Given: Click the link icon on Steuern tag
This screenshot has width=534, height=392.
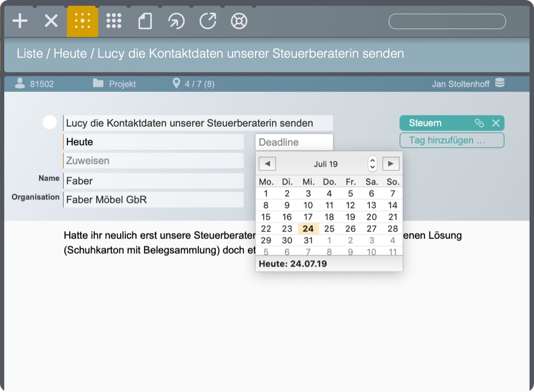Looking at the screenshot, I should pyautogui.click(x=479, y=123).
